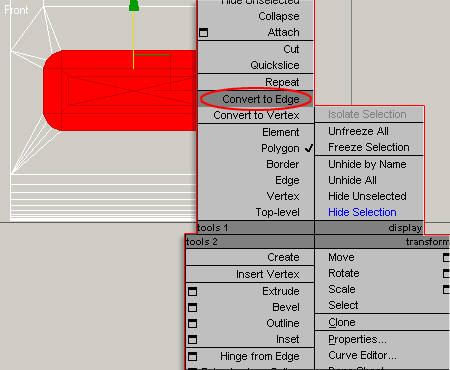Open Outline settings box icon

tap(192, 323)
